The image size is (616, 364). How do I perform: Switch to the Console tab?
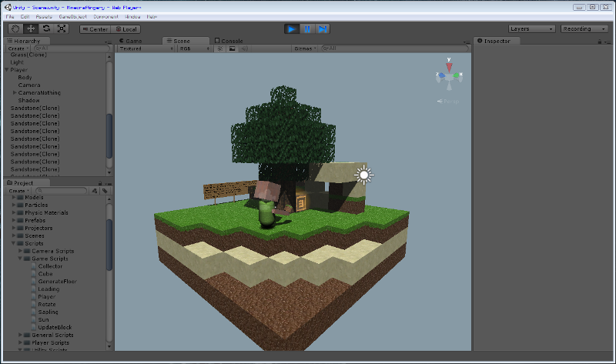229,41
